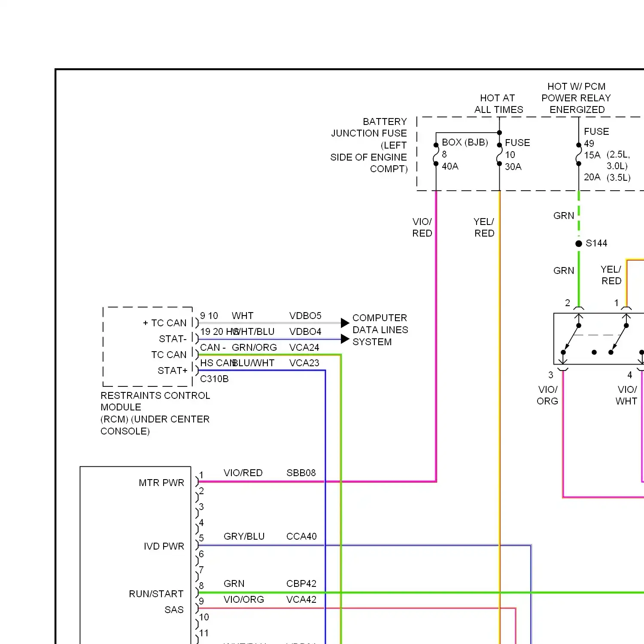Screen dimensions: 644x644
Task: Select circuit code VCA23
Action: point(304,363)
